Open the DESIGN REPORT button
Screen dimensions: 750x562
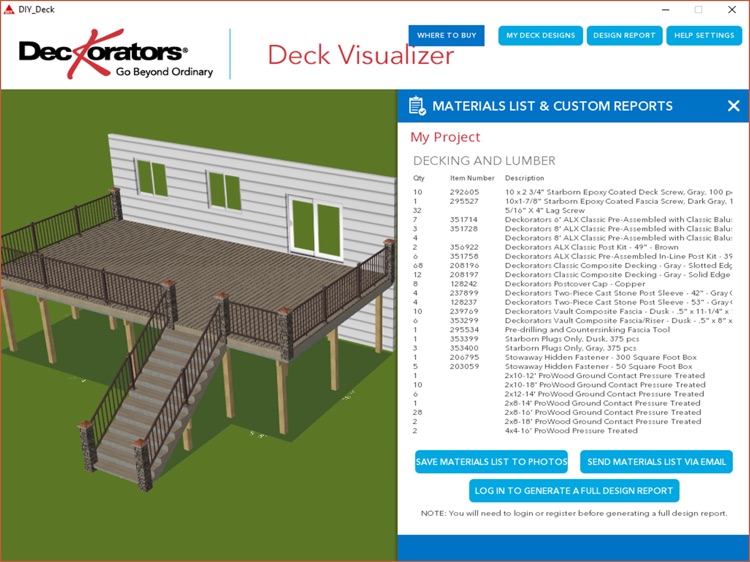pyautogui.click(x=624, y=35)
